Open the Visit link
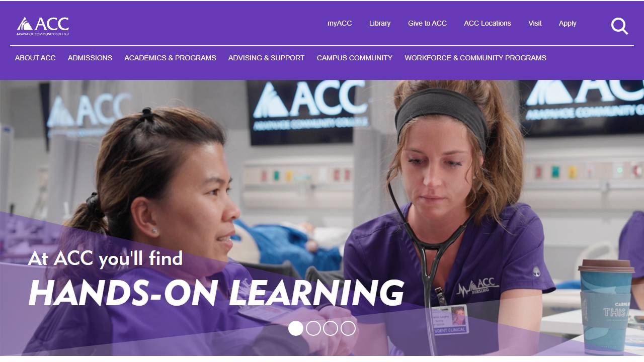 (535, 23)
